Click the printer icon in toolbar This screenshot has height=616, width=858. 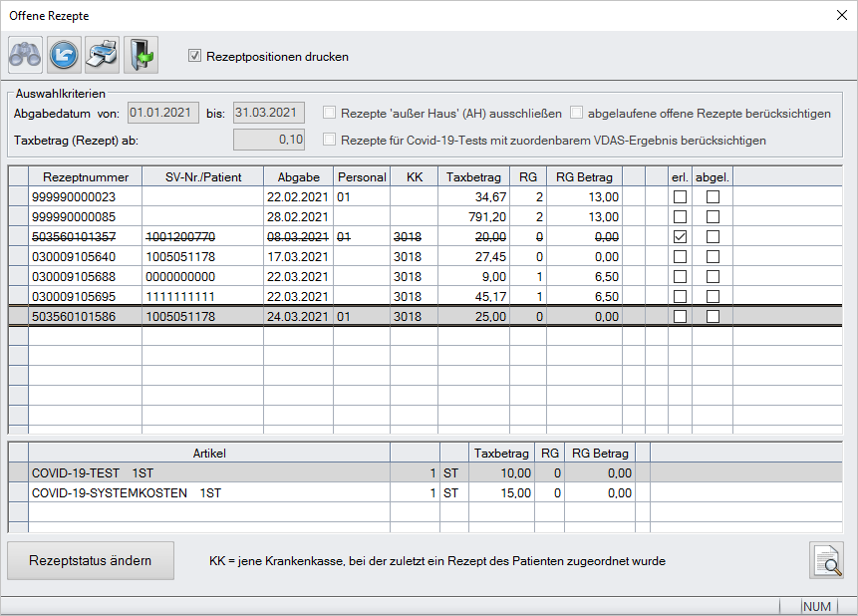coord(102,55)
